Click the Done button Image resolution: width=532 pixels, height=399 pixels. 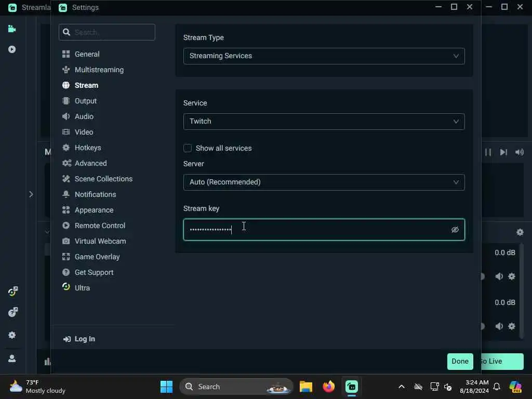(460, 362)
